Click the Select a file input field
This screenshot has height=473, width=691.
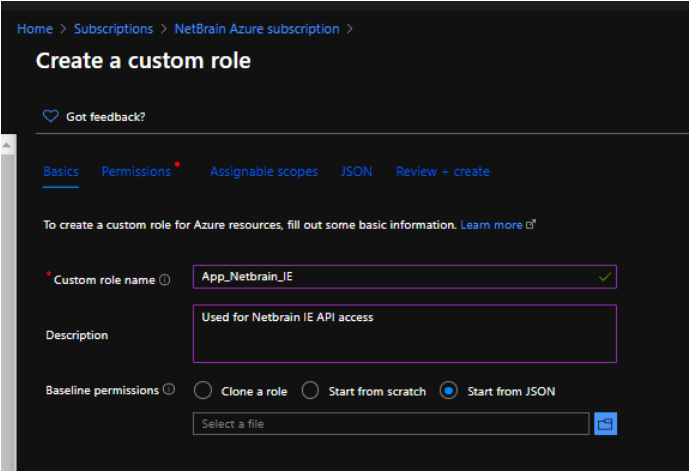[x=391, y=424]
